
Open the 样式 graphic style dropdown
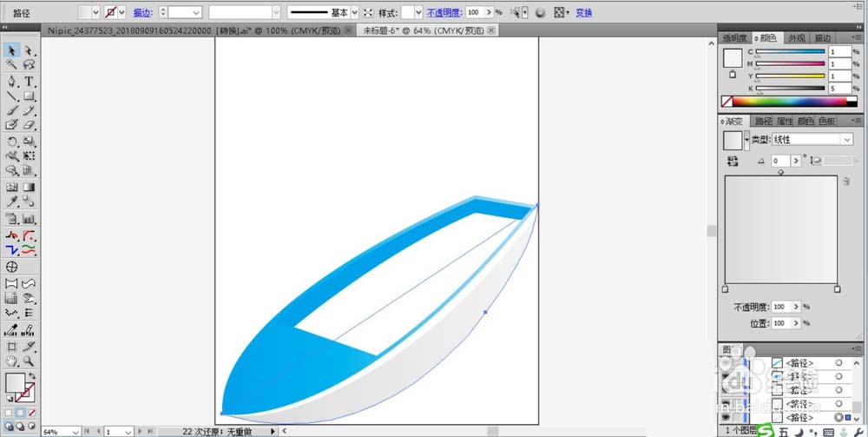[418, 12]
